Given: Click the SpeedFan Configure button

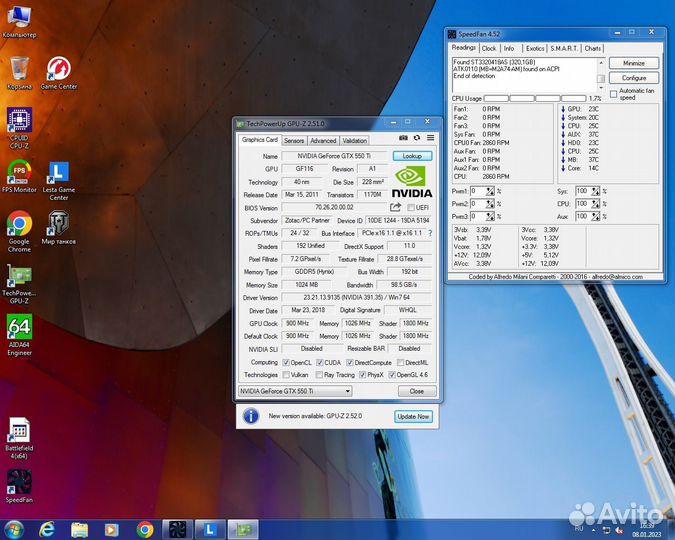Looking at the screenshot, I should [634, 78].
